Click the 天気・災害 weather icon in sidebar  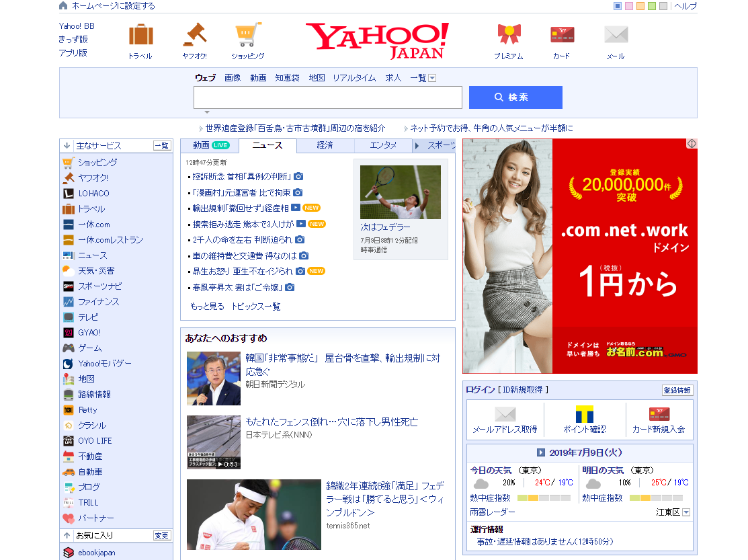click(69, 270)
